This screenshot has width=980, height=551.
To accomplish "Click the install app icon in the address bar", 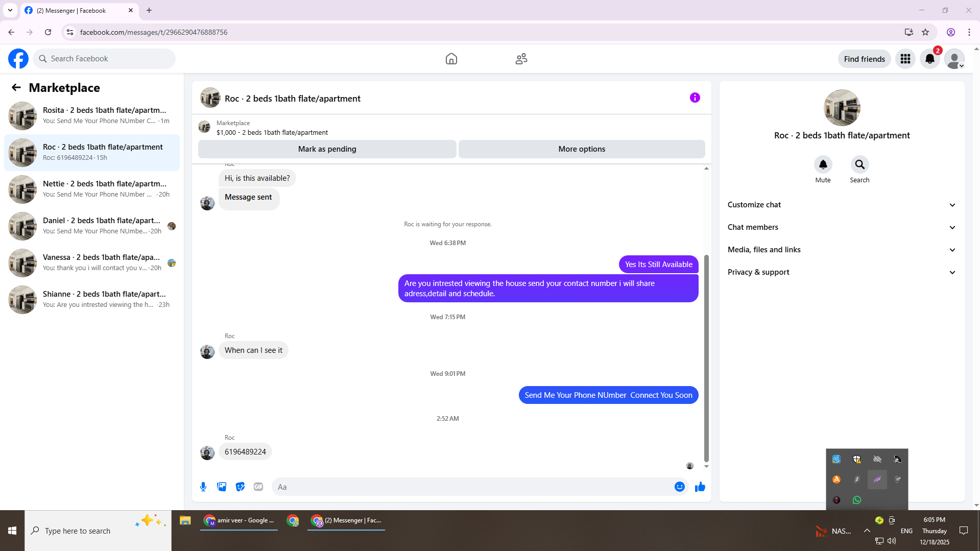I will pyautogui.click(x=909, y=32).
